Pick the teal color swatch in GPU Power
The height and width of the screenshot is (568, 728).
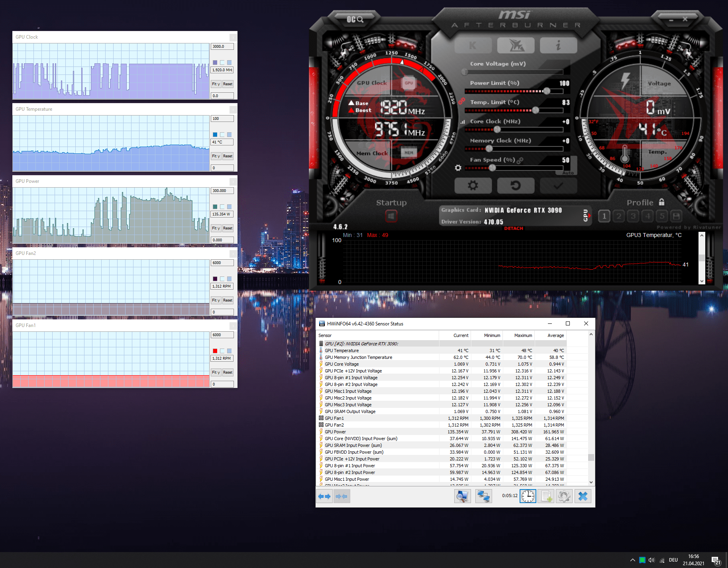[x=215, y=207]
